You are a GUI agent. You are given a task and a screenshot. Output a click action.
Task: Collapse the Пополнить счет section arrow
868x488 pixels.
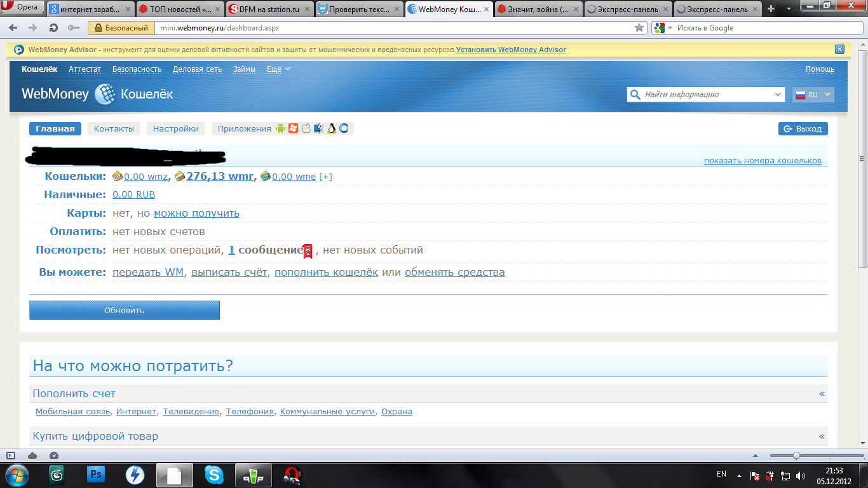pyautogui.click(x=822, y=394)
